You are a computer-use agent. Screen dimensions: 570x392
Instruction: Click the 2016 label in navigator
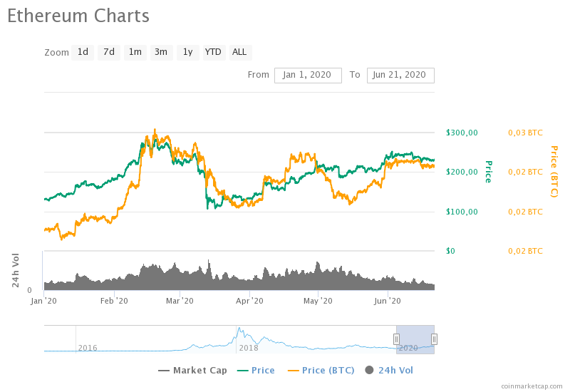(88, 348)
